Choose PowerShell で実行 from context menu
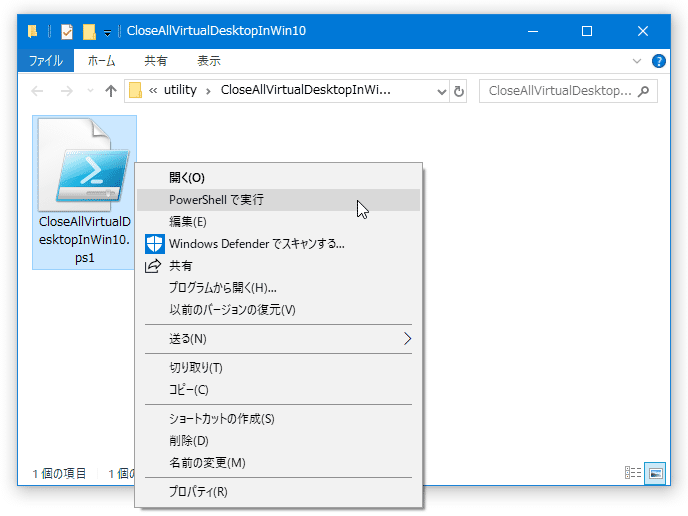 [279, 200]
